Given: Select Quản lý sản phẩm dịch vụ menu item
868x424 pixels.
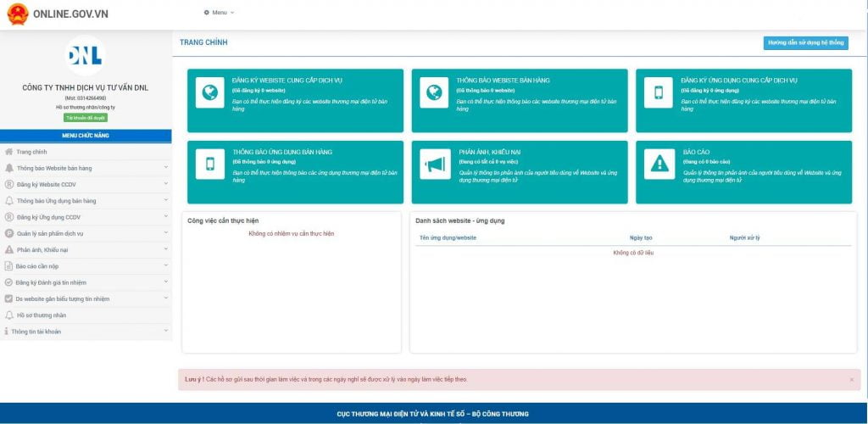Looking at the screenshot, I should (86, 233).
